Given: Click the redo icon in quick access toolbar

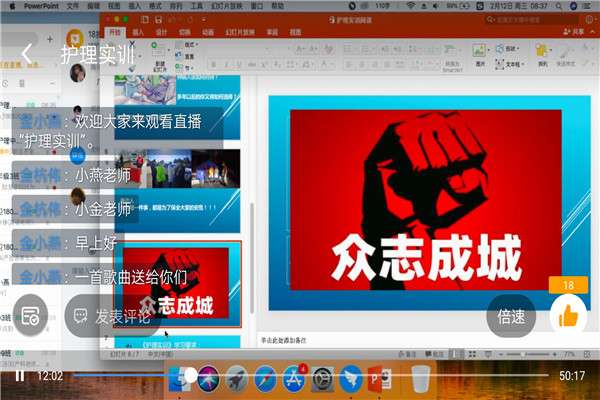Looking at the screenshot, I should pos(190,20).
